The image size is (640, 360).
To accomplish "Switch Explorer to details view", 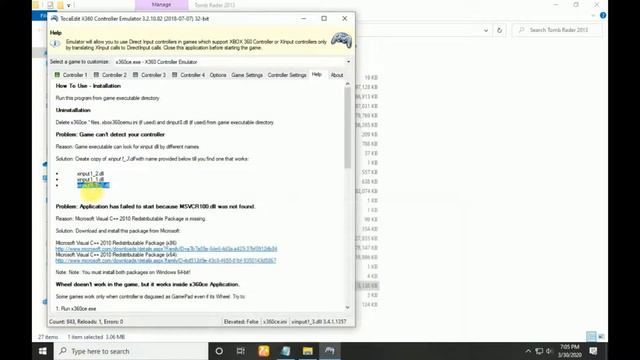I will (x=591, y=336).
